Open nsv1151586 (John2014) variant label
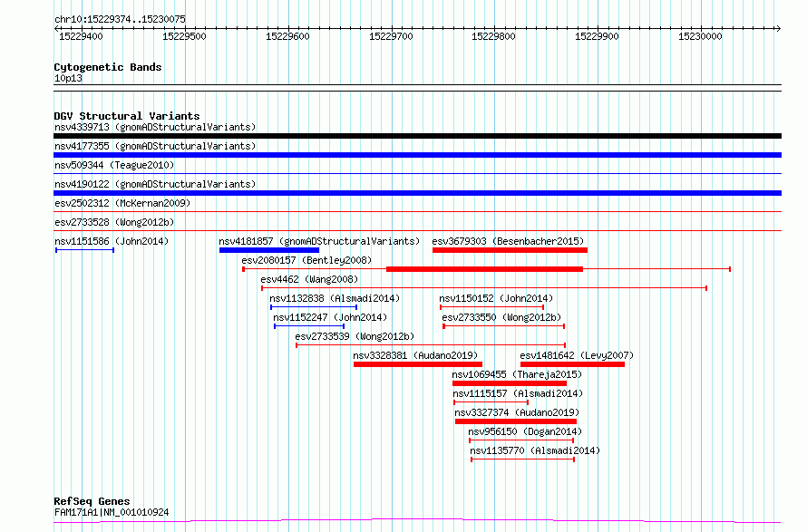 coord(112,241)
